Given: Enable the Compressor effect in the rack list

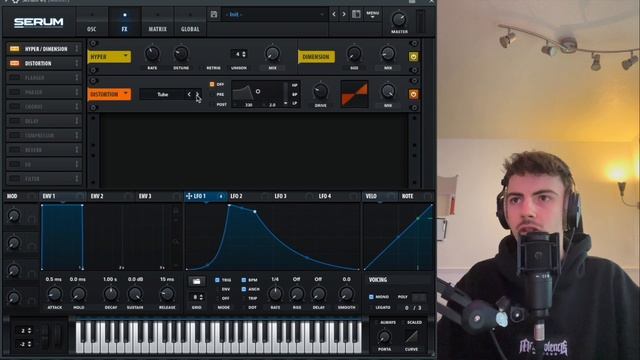Looking at the screenshot, I should (x=15, y=135).
